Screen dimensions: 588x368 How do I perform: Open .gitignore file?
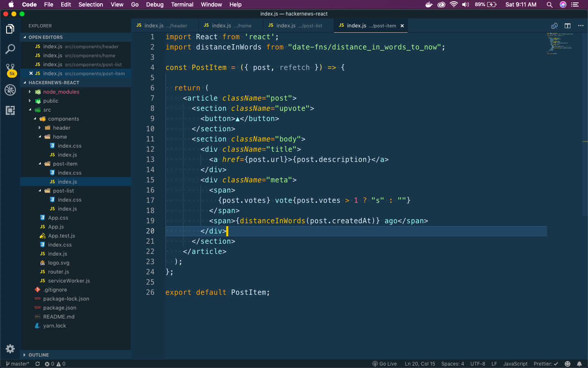76,290
